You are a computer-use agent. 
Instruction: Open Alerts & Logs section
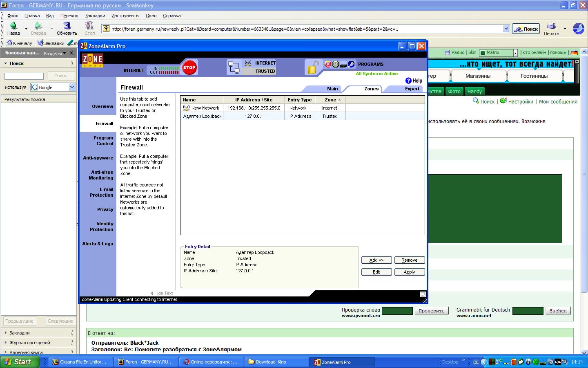click(x=98, y=244)
